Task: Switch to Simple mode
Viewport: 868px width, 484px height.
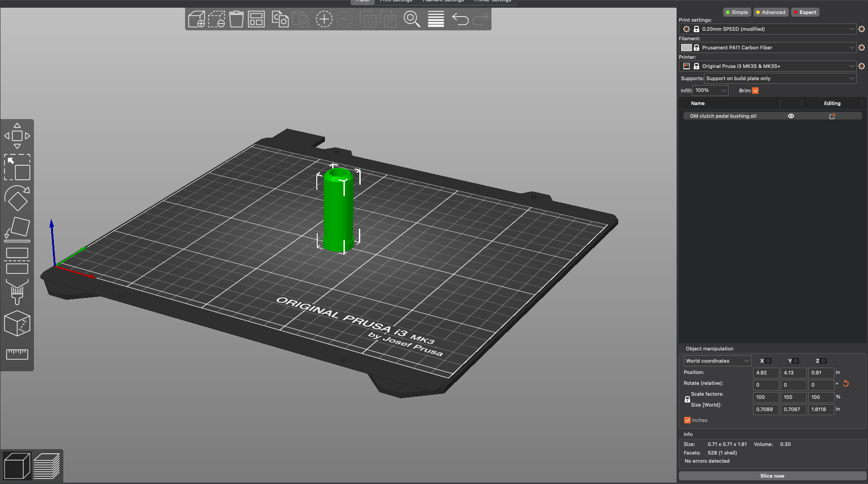Action: (737, 12)
